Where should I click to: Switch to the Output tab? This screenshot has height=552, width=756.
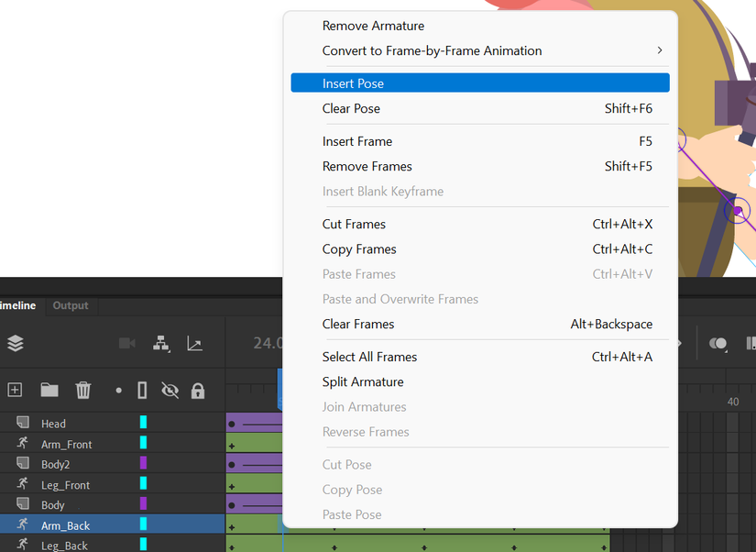click(x=71, y=305)
